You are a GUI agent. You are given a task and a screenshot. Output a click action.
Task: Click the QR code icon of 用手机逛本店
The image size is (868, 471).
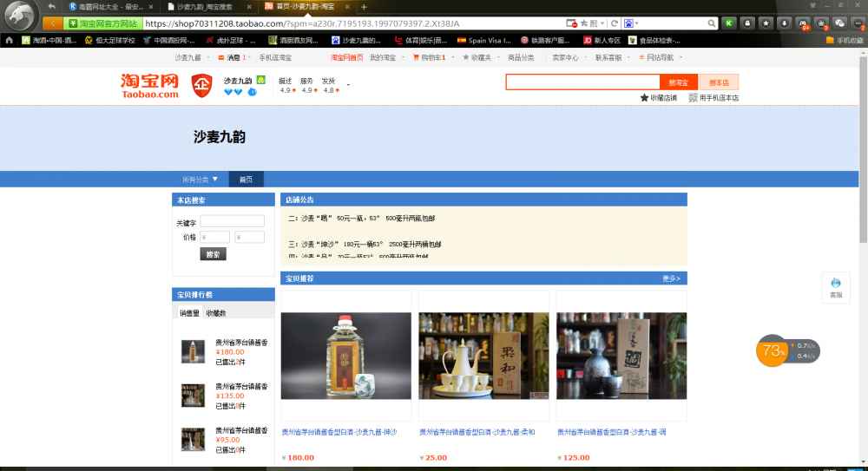pos(693,97)
